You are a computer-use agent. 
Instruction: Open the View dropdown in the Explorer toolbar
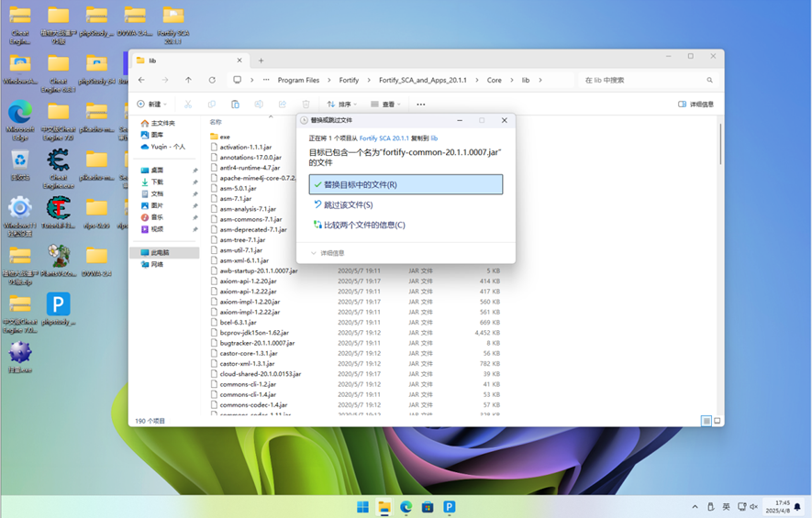pos(385,104)
